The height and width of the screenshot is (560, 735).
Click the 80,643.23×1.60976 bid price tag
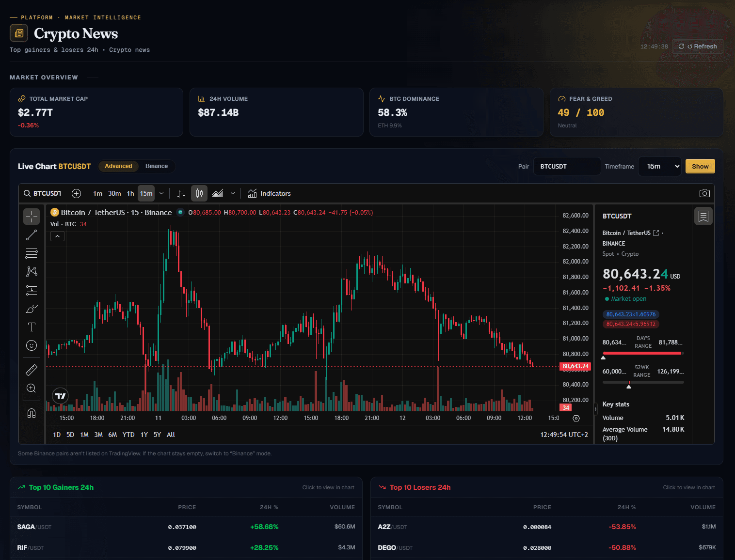click(631, 314)
